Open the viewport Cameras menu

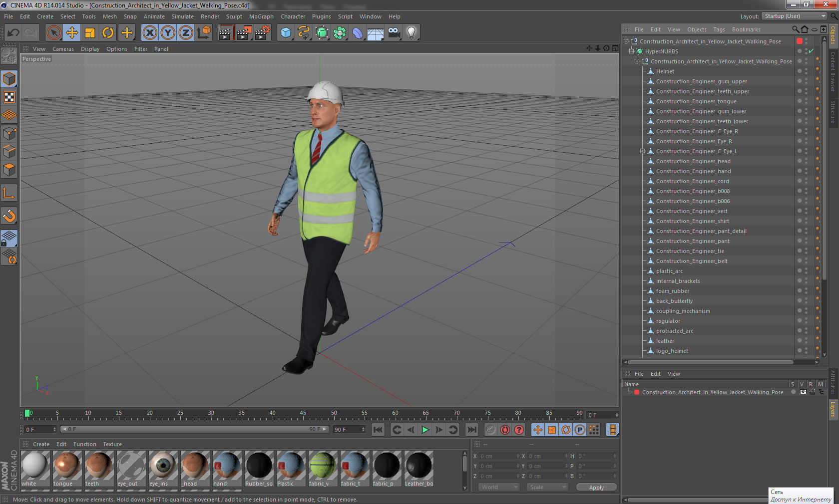pyautogui.click(x=63, y=49)
